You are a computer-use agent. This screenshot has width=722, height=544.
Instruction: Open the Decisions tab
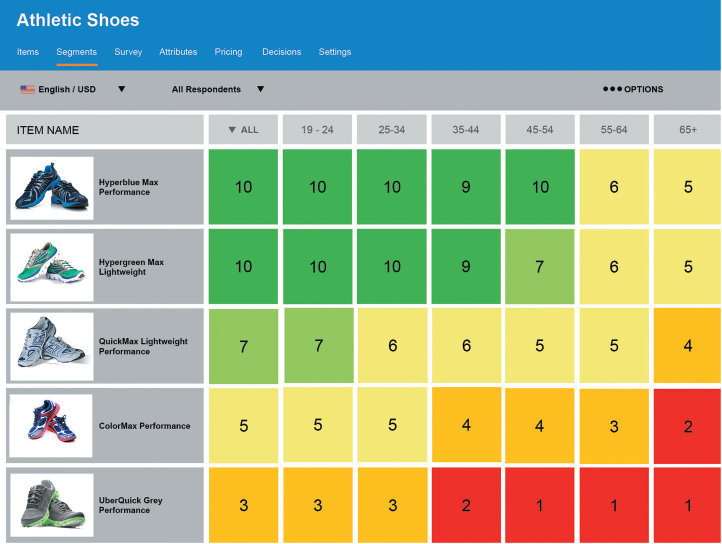pos(281,52)
